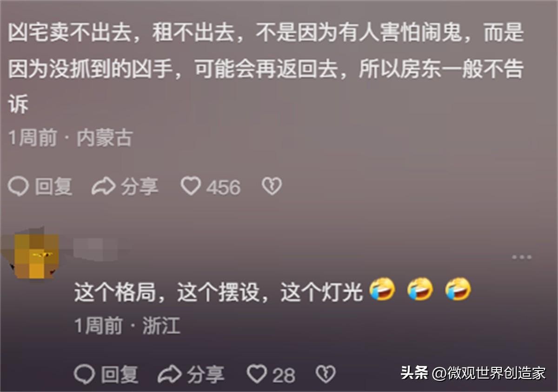Open the @微观世界创造家 account link

click(x=489, y=373)
